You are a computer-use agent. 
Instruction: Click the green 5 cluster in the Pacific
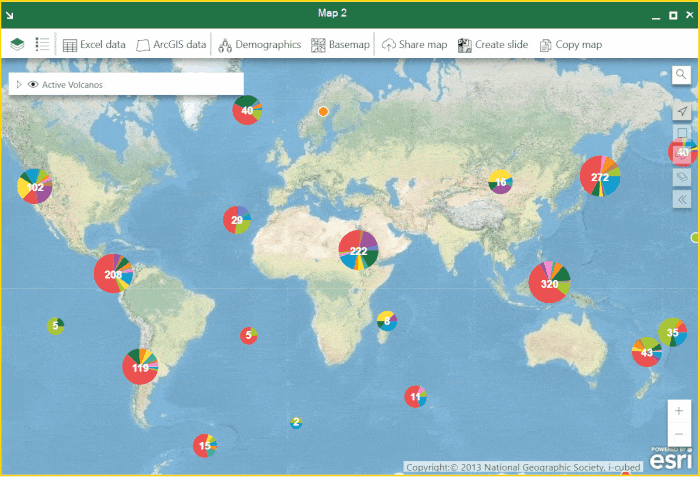pos(55,326)
